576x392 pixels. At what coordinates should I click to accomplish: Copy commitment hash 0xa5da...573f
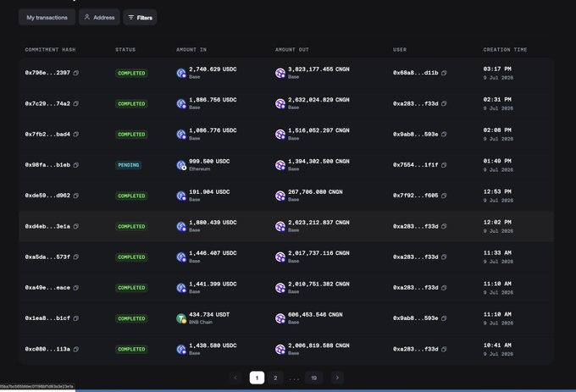click(x=75, y=257)
